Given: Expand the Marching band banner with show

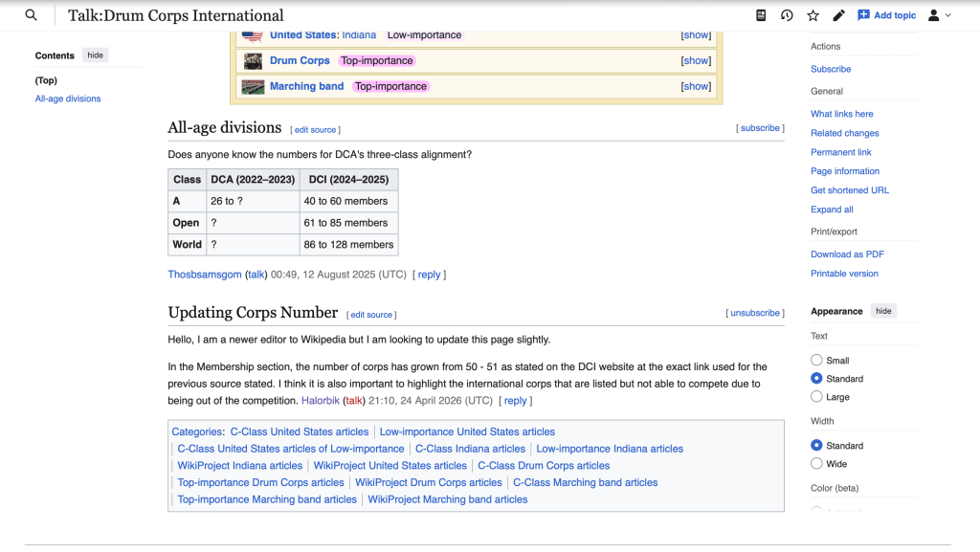Looking at the screenshot, I should point(696,86).
